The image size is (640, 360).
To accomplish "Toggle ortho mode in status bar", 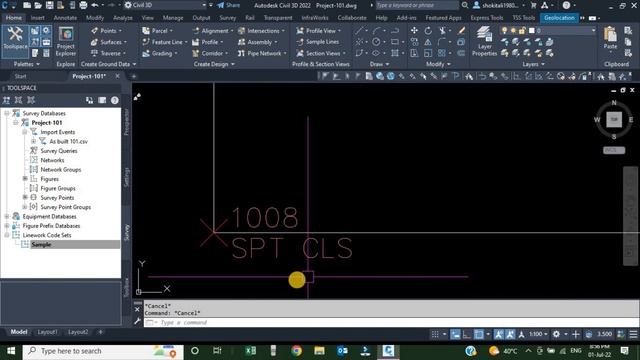I will (467, 334).
